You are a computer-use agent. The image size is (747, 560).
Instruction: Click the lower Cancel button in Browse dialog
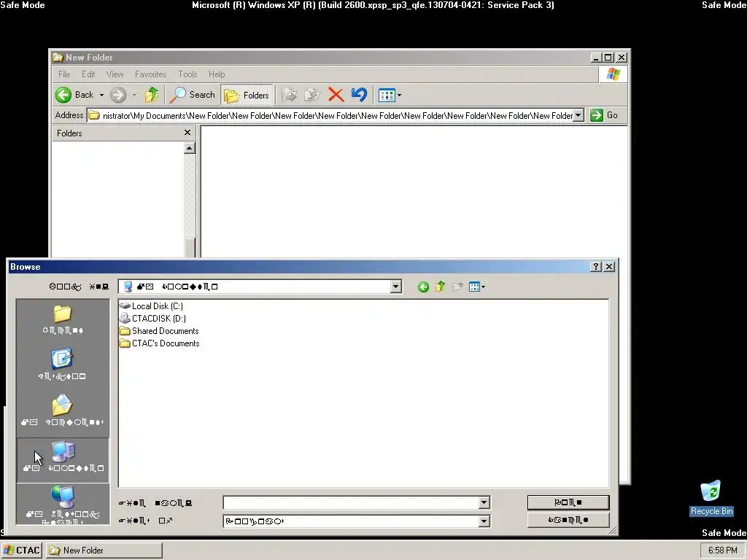[x=568, y=520]
